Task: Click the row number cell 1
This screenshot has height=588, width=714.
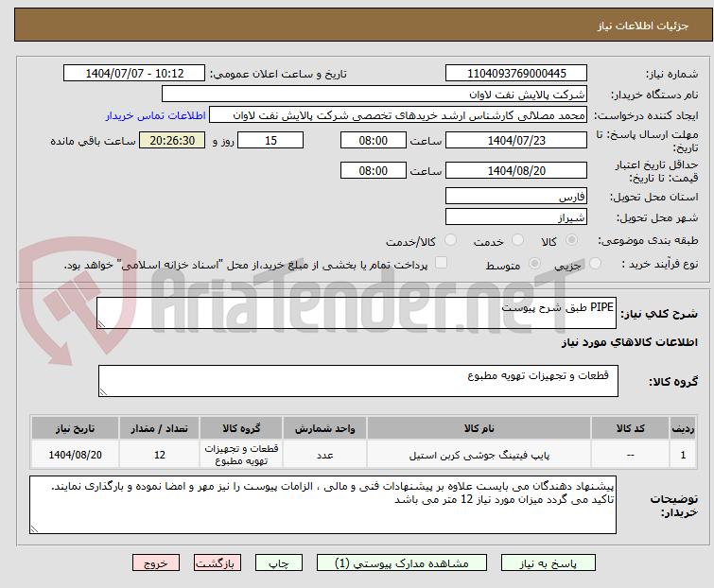Action: click(x=683, y=455)
